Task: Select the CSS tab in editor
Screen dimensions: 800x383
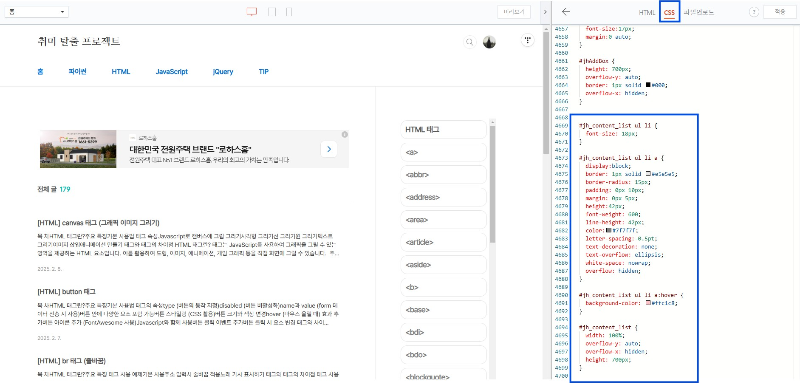Action: tap(669, 12)
